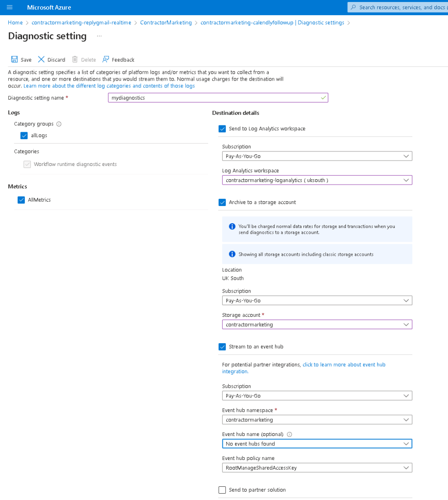The image size is (448, 500).
Task: Click the search magnifier icon in header
Action: click(x=353, y=7)
